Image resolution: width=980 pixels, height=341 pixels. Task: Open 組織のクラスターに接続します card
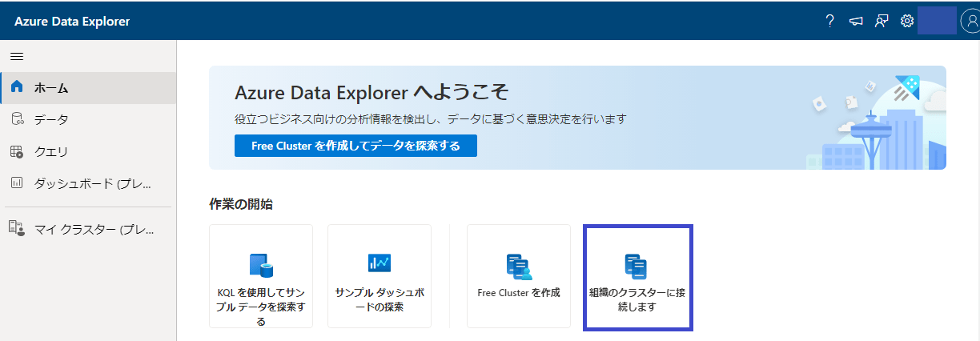pos(637,277)
